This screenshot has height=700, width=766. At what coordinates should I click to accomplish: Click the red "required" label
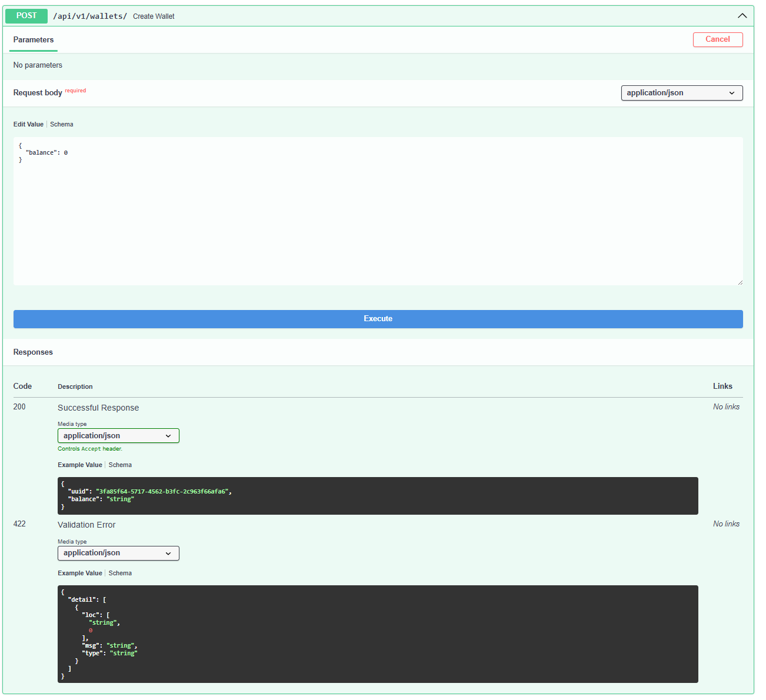coord(75,91)
